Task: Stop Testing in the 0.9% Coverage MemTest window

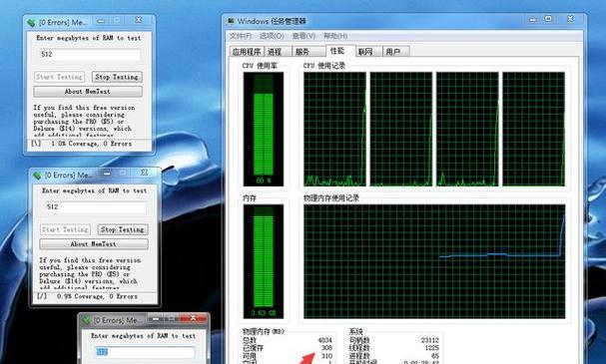Action: (123, 229)
